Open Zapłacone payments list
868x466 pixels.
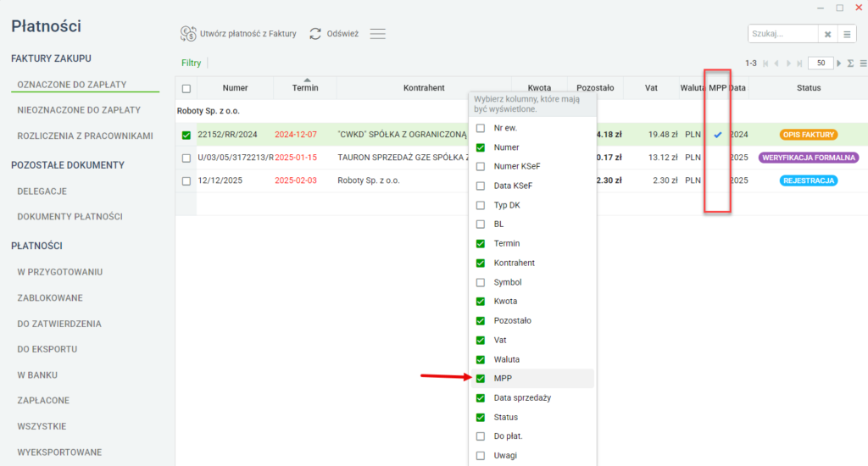pyautogui.click(x=43, y=401)
